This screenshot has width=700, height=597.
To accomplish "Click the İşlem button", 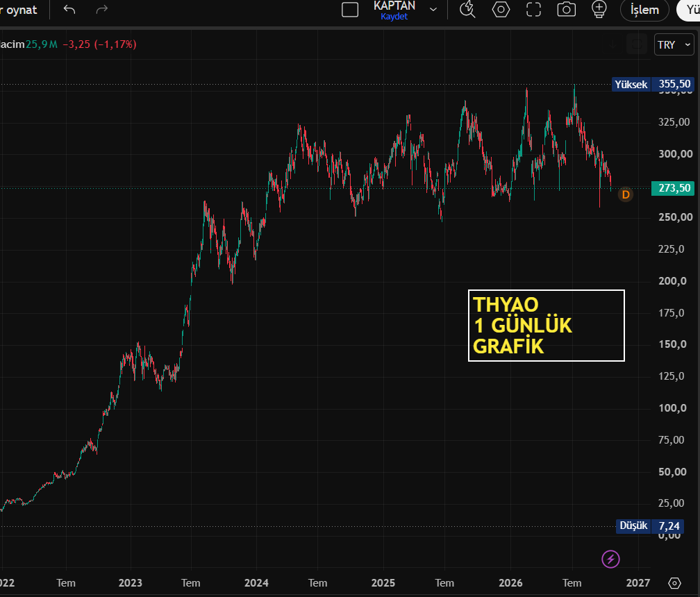I will pyautogui.click(x=644, y=10).
